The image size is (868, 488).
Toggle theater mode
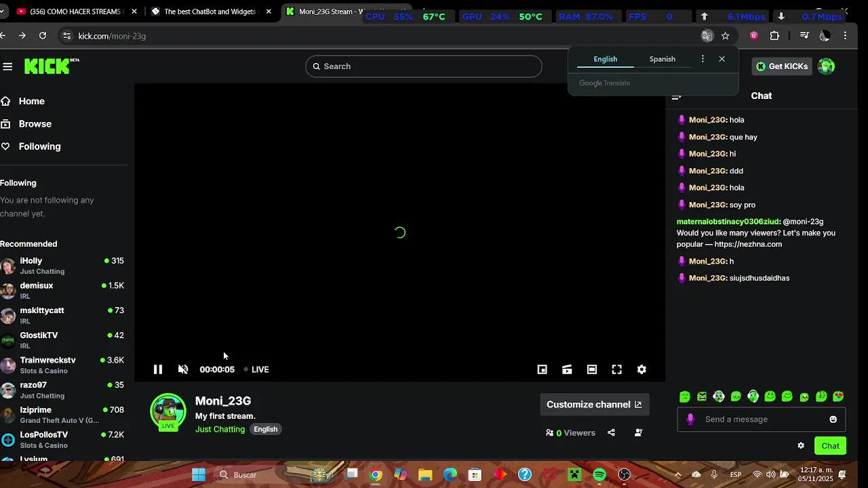(592, 369)
